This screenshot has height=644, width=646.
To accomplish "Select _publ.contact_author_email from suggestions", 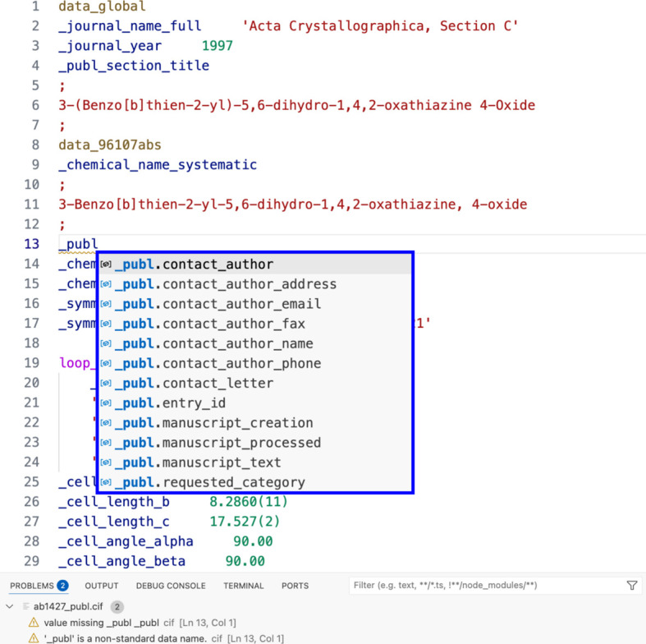I will pos(218,304).
